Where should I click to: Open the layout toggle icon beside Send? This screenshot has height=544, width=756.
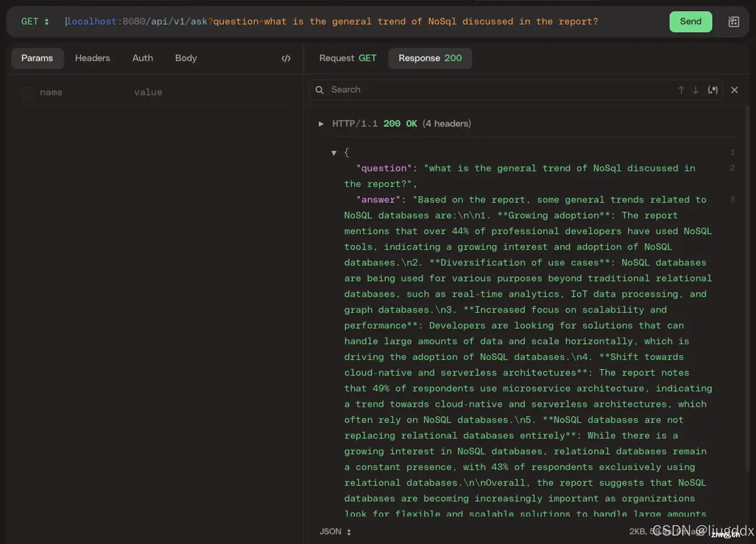point(733,22)
